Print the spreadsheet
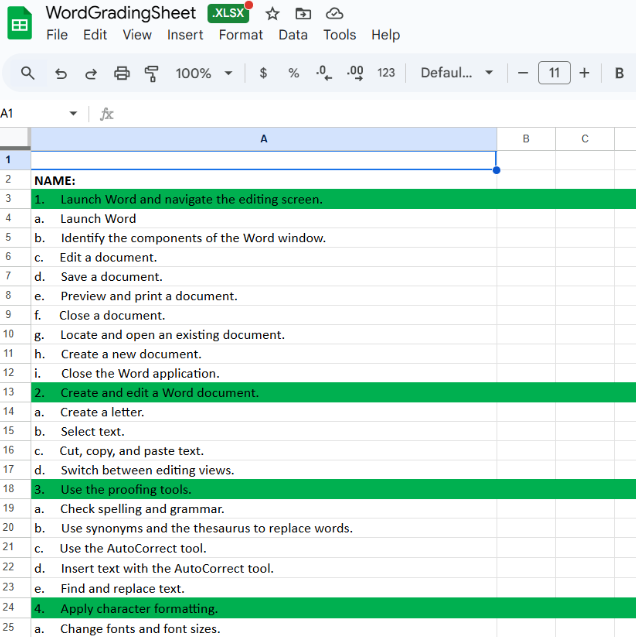 click(121, 74)
